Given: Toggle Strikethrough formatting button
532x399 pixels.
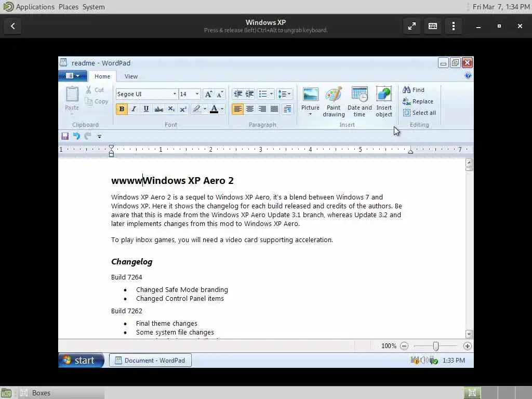Looking at the screenshot, I should [x=158, y=109].
